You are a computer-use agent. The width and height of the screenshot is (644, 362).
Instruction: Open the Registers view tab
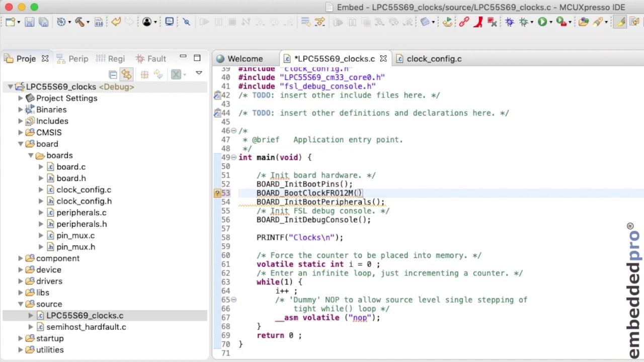click(x=110, y=59)
